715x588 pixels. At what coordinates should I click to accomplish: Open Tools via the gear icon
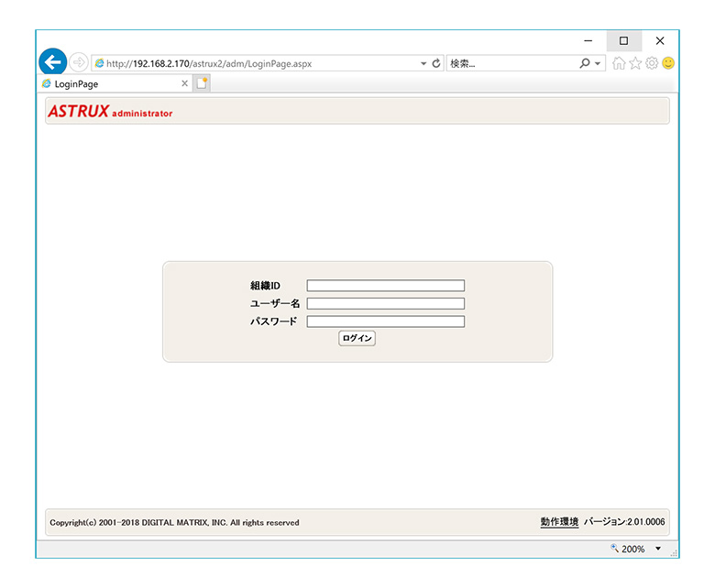pyautogui.click(x=652, y=63)
